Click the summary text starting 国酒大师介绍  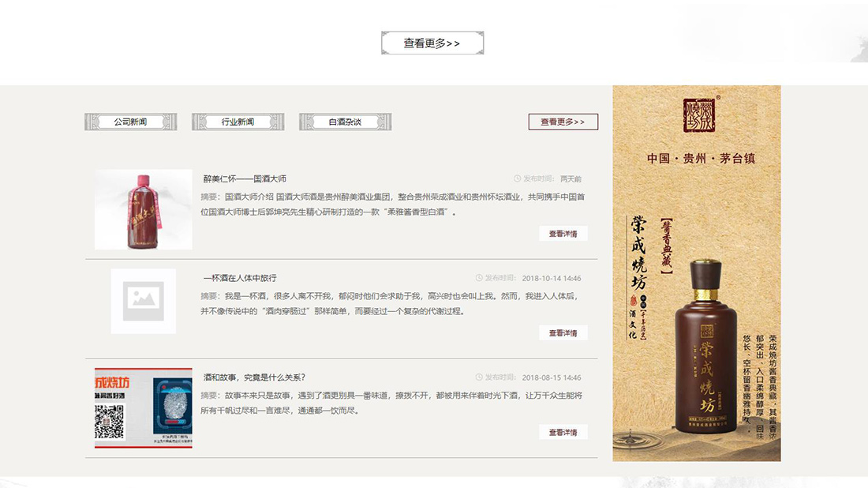[392, 205]
